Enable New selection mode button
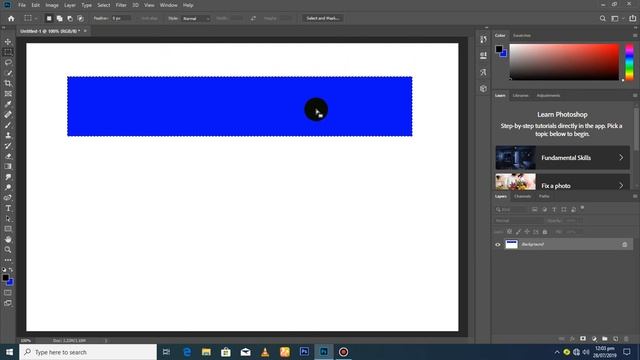Viewport: 640px width, 360px height. click(49, 18)
